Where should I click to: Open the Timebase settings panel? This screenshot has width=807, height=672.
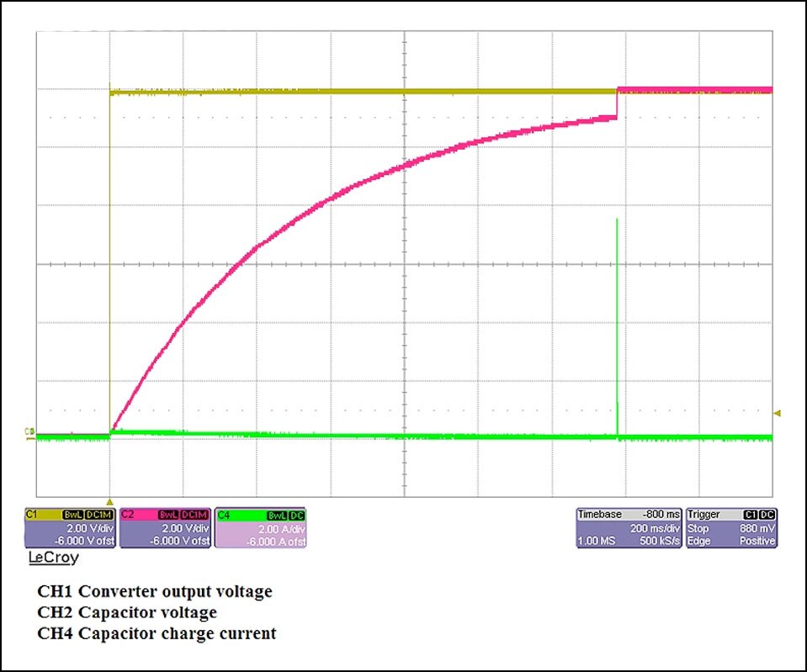coord(598,513)
